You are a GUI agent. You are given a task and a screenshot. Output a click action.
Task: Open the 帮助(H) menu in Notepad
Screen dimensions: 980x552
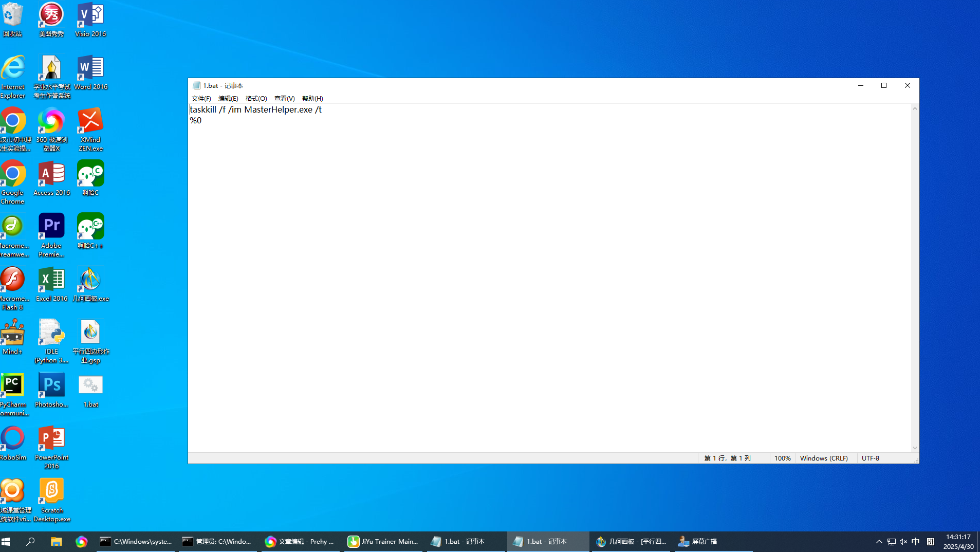(x=312, y=99)
